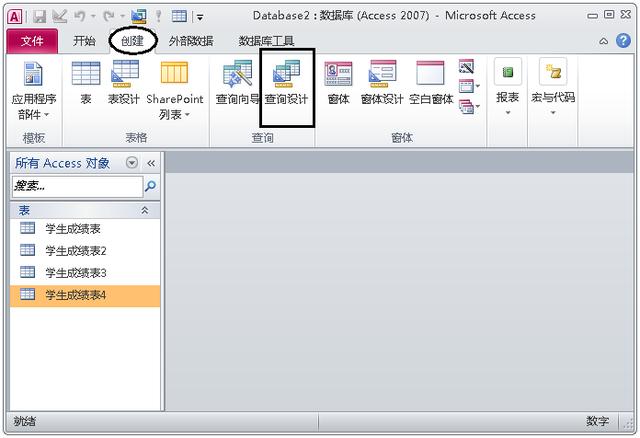
Task: Click the 所有 Access 对象 pane header
Action: [x=62, y=163]
